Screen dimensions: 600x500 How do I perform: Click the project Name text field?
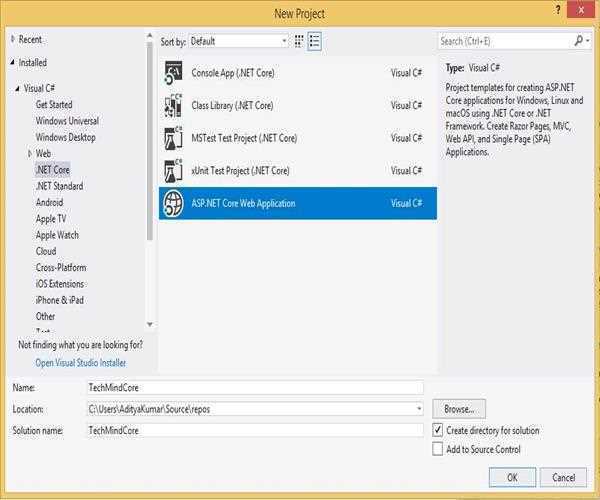click(x=255, y=387)
